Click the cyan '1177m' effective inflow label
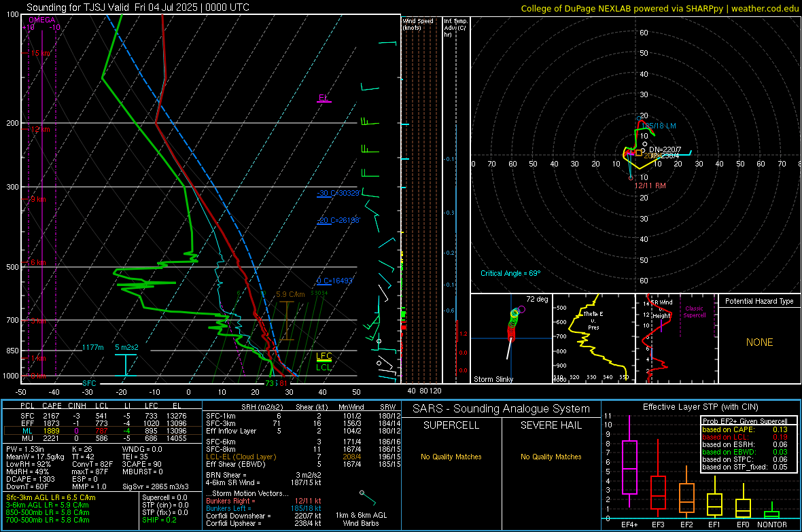 coord(93,347)
